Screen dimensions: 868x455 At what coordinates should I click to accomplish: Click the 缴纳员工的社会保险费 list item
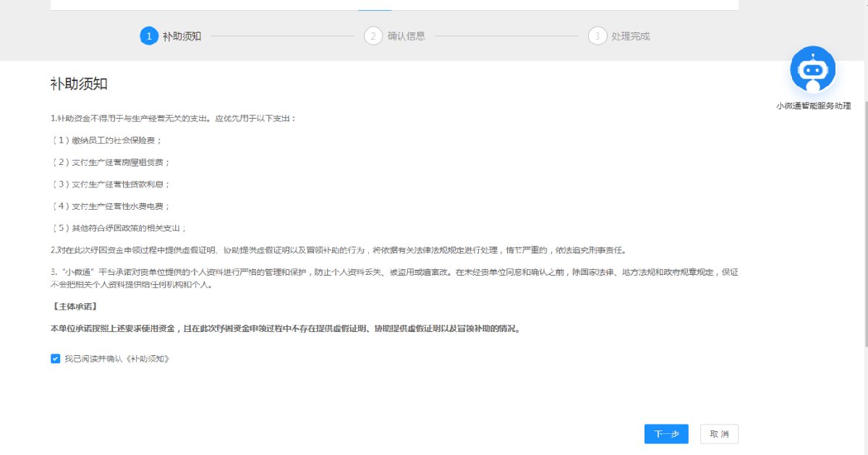(107, 140)
